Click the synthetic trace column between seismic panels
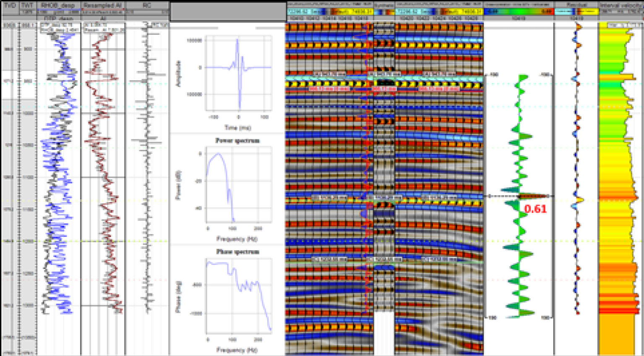 tap(384, 168)
